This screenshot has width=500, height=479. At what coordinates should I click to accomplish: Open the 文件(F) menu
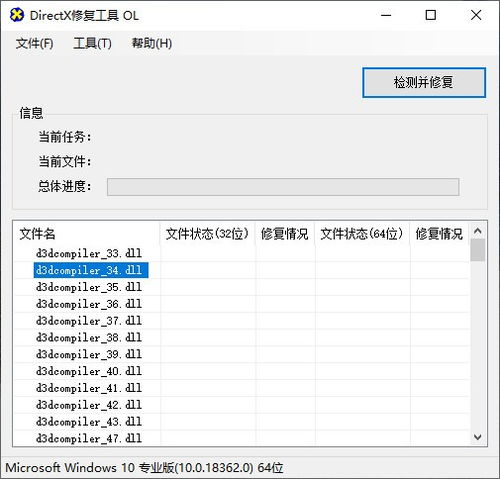(34, 43)
